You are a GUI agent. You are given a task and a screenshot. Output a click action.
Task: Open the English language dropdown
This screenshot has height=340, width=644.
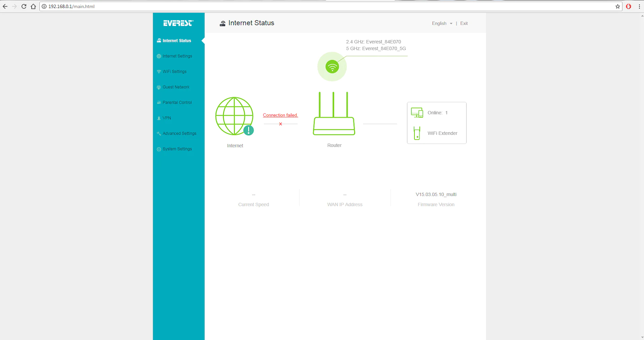[x=442, y=23]
